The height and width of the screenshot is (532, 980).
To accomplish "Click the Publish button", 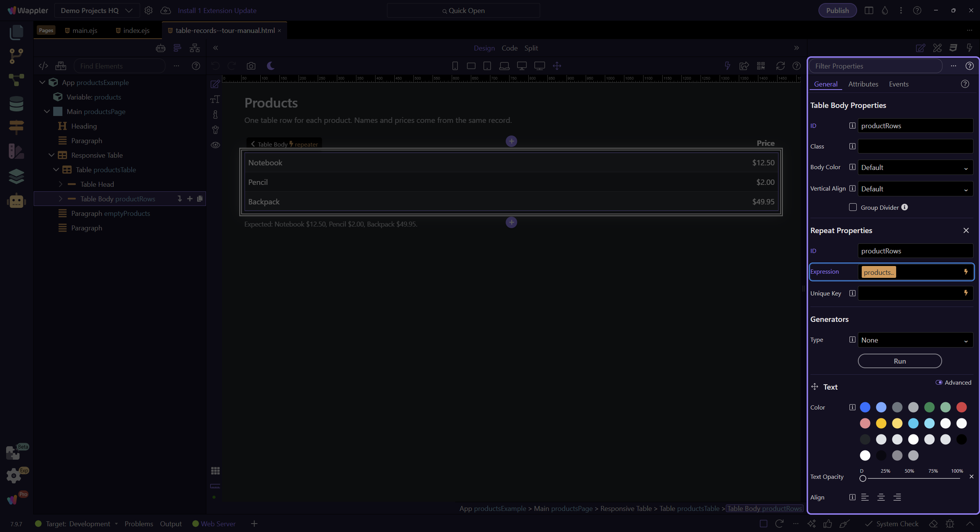I will [837, 10].
